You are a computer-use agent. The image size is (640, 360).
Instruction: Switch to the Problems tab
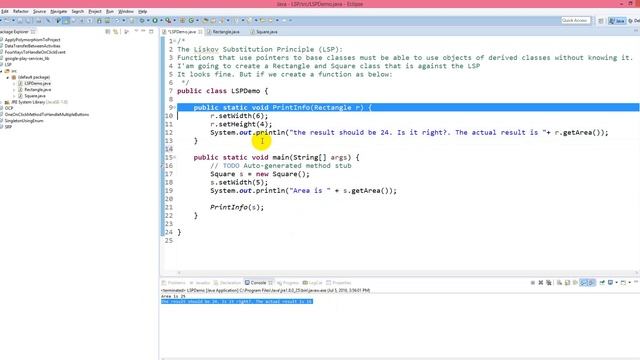click(x=173, y=282)
